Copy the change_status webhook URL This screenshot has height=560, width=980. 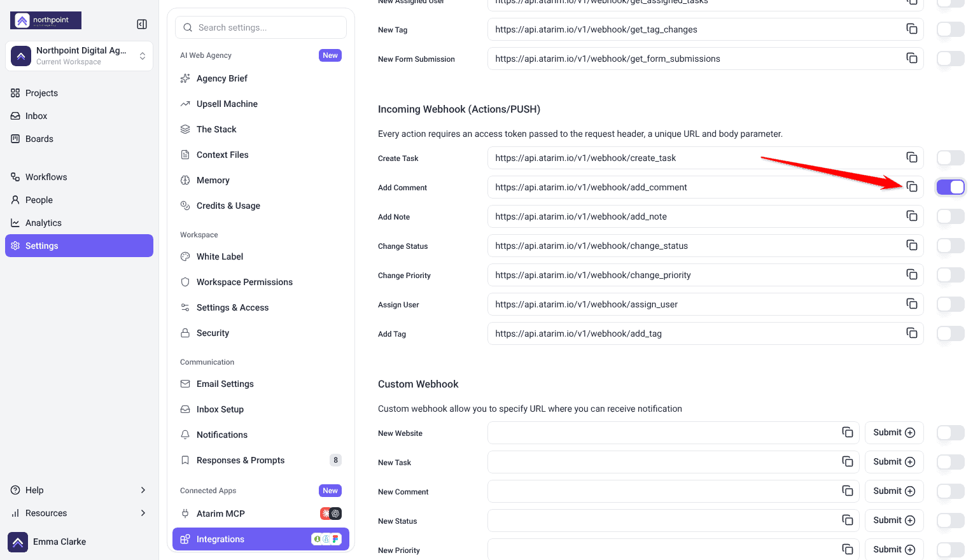click(x=911, y=245)
